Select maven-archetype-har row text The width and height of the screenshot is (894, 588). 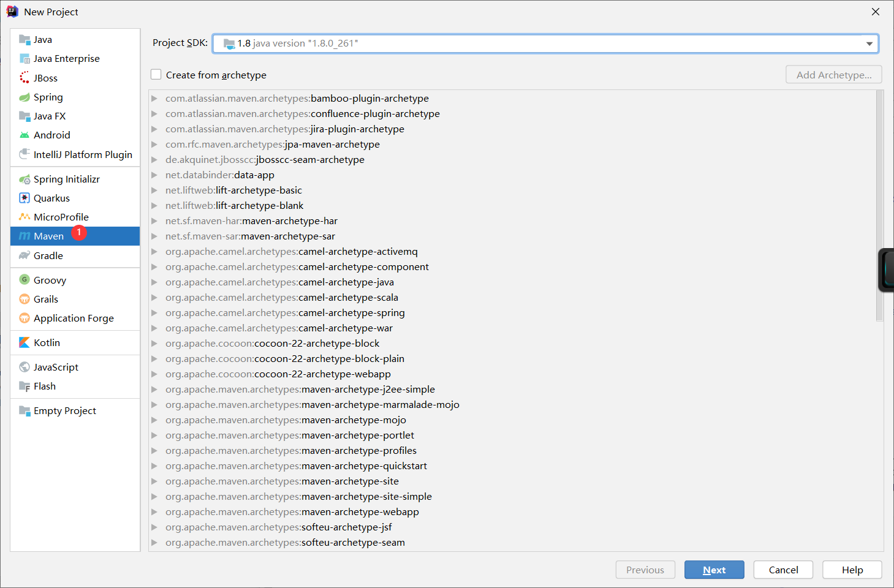(x=251, y=221)
